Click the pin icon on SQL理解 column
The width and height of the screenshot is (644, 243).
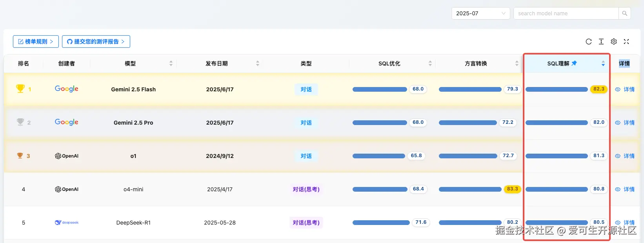[x=574, y=63]
